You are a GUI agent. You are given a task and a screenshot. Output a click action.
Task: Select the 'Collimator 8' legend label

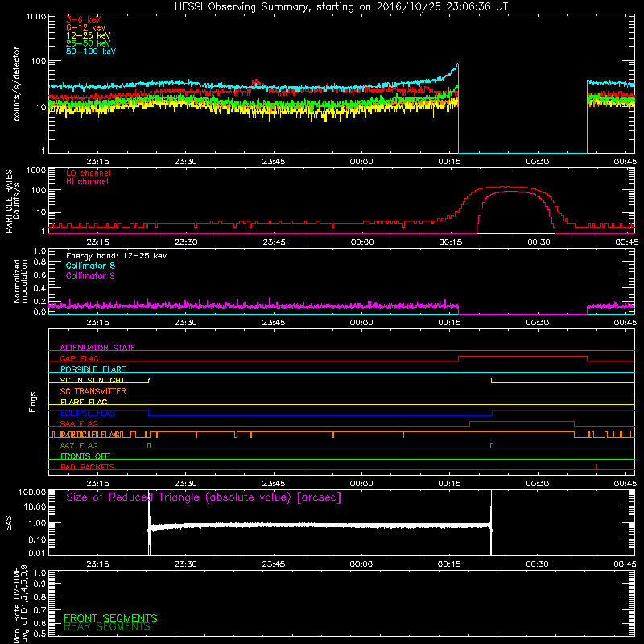[x=90, y=266]
